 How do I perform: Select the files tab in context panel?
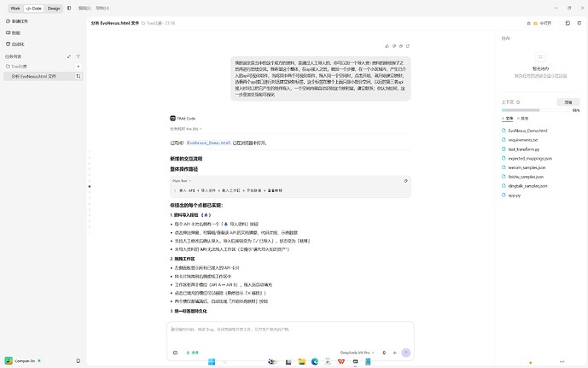tap(508, 119)
